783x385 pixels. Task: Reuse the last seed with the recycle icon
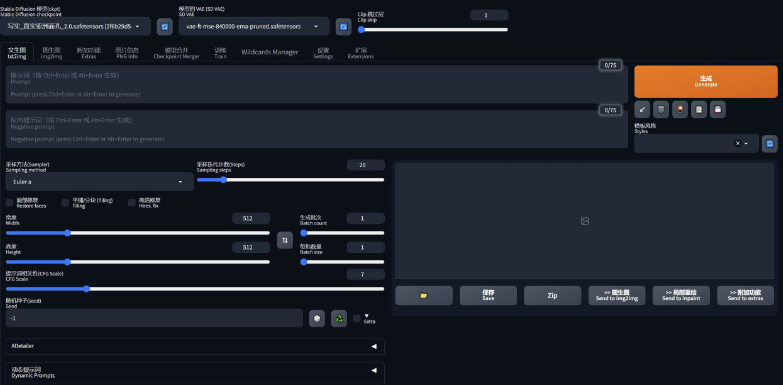point(339,318)
